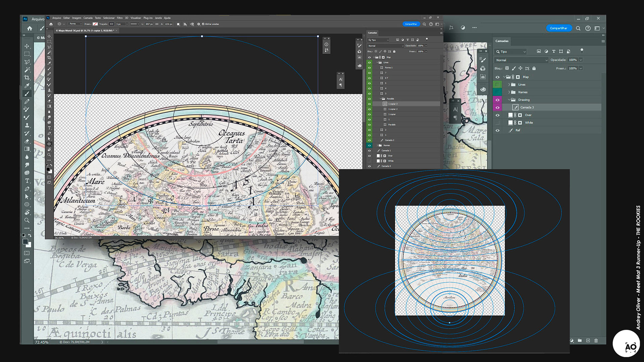
Task: Lock all icon in back Camadas panel
Action: click(x=534, y=68)
